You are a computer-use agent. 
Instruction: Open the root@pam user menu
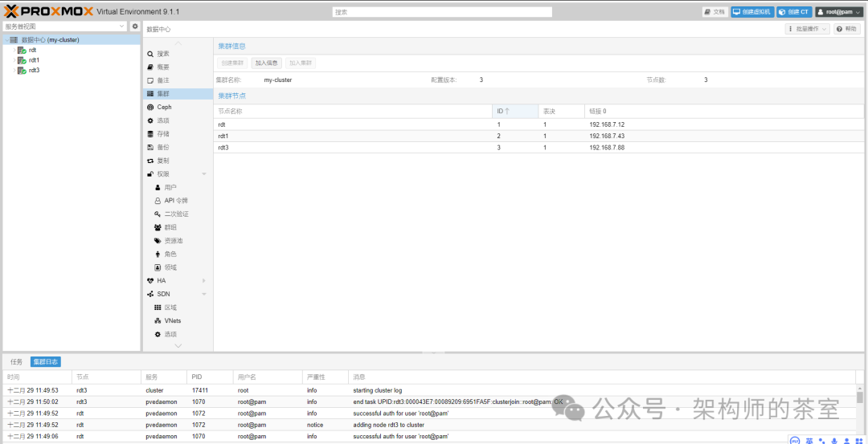[x=838, y=11]
